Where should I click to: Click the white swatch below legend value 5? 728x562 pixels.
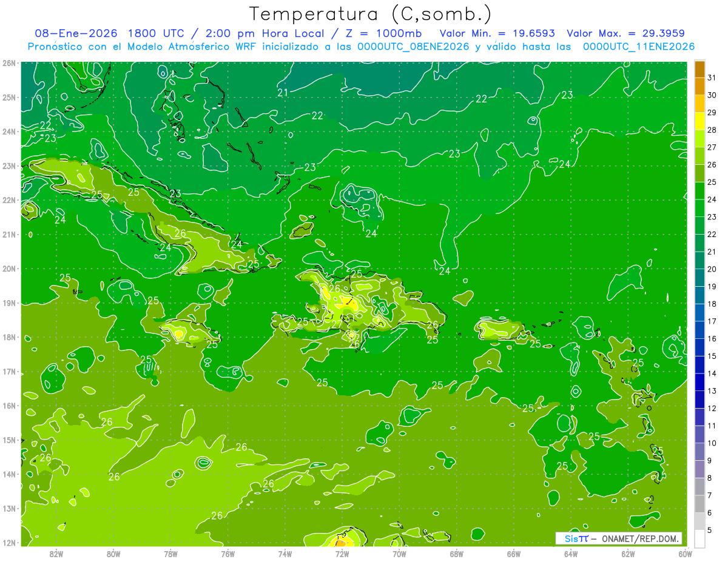[x=699, y=538]
